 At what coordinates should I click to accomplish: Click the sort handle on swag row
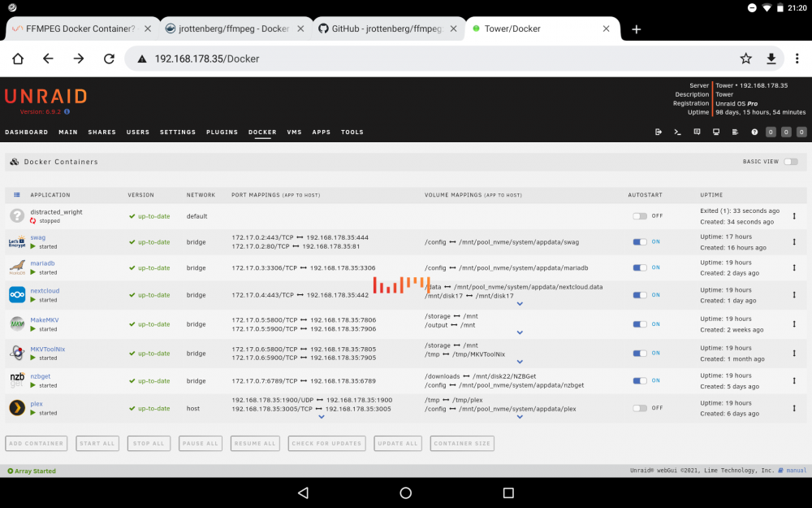click(x=794, y=242)
